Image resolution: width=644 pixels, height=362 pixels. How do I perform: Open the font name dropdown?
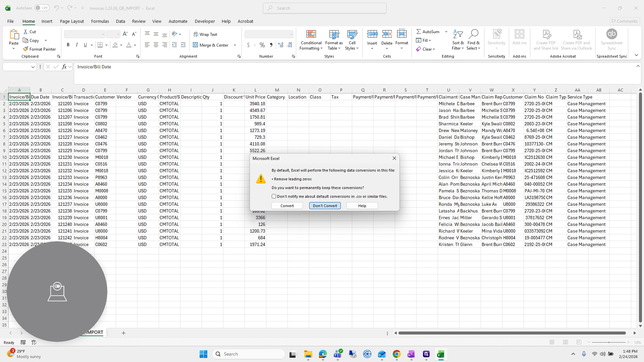point(103,34)
